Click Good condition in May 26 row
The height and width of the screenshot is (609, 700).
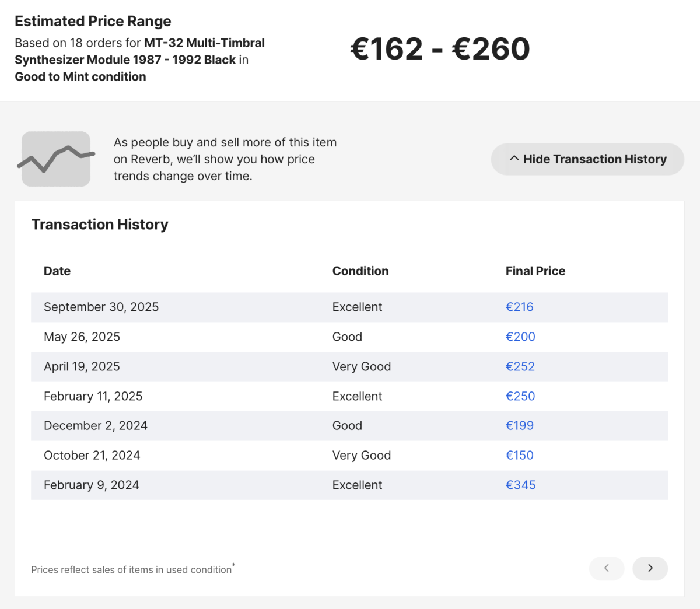click(347, 337)
